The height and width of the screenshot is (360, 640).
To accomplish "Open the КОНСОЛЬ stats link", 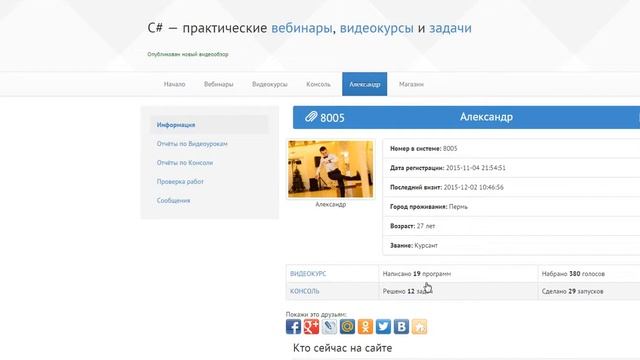I will 304,291.
